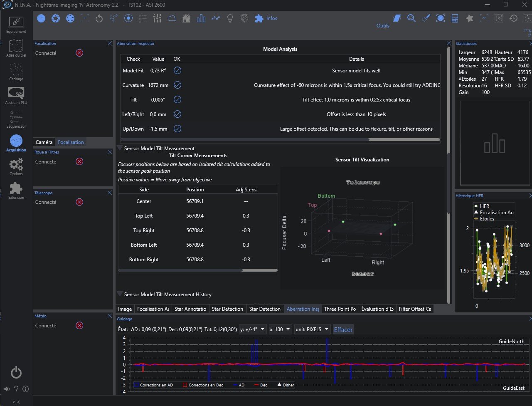Click the Effacer button in Guidage
Screen dimensions: 532x406
pos(343,329)
